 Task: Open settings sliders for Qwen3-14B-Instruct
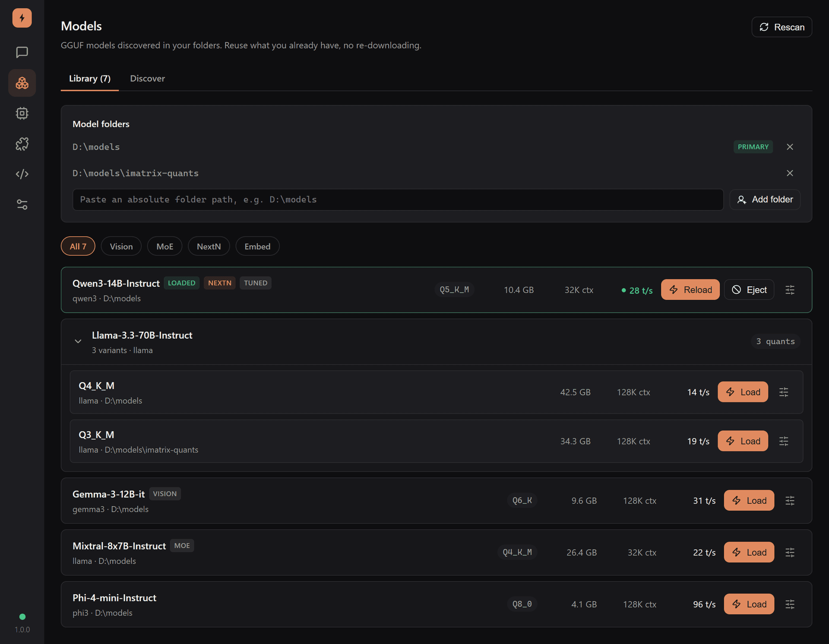pos(790,290)
